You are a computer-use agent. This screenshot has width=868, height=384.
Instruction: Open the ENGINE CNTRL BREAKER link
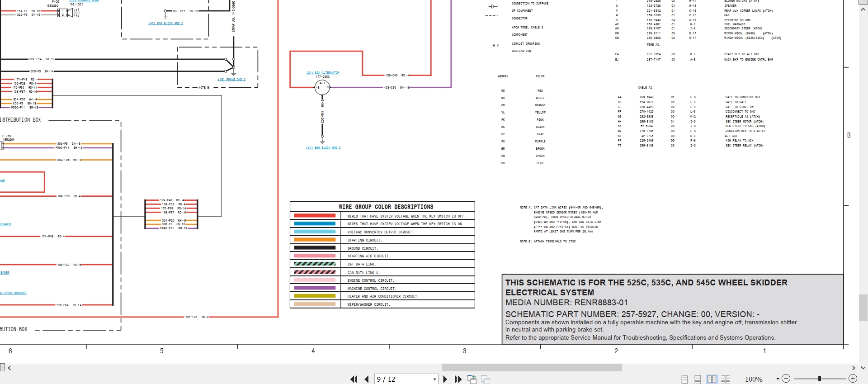coord(13,293)
